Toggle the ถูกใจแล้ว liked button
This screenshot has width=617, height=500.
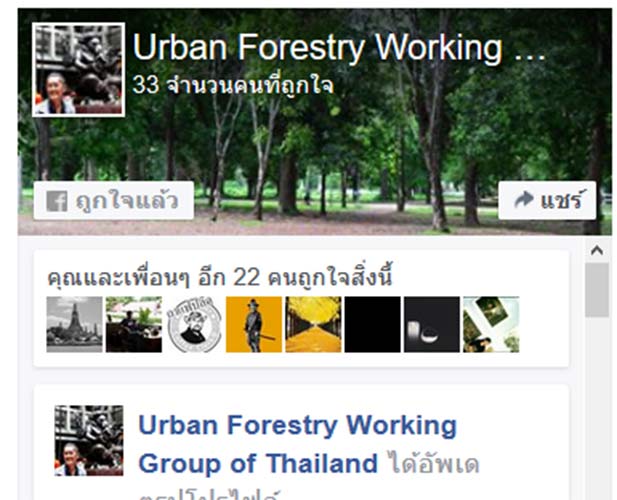(114, 200)
